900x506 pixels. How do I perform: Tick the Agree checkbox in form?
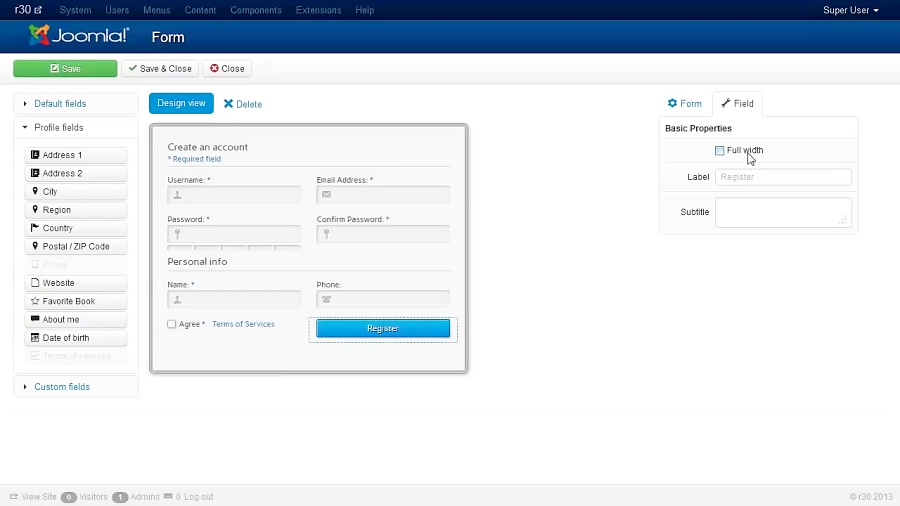[172, 324]
